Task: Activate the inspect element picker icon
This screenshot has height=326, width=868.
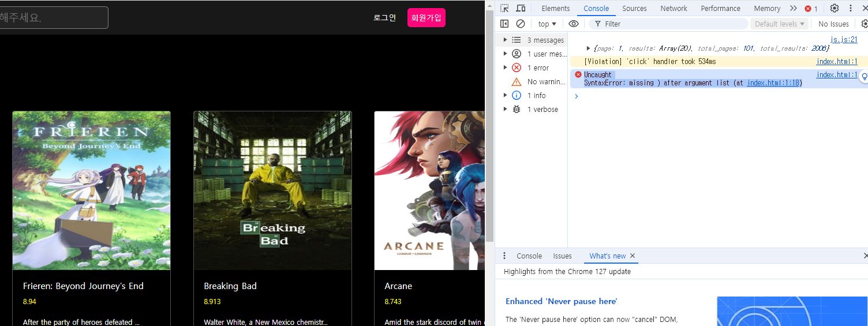Action: click(504, 8)
